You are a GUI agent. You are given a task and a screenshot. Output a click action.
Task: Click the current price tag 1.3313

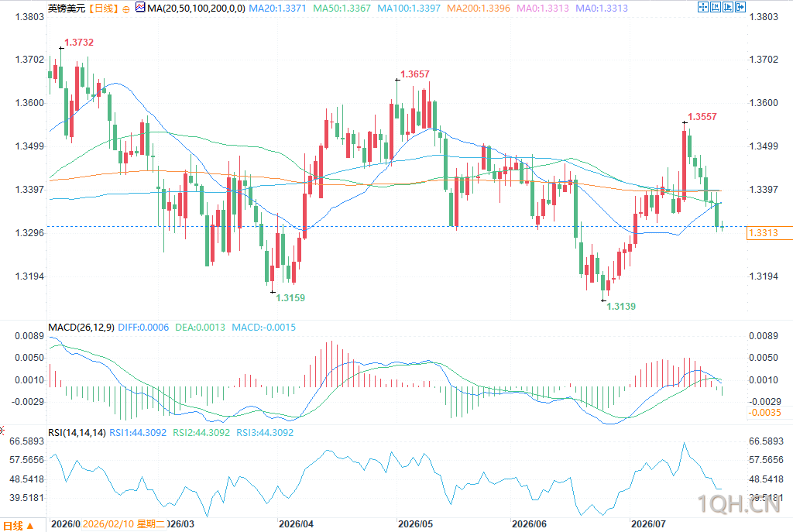pyautogui.click(x=769, y=233)
